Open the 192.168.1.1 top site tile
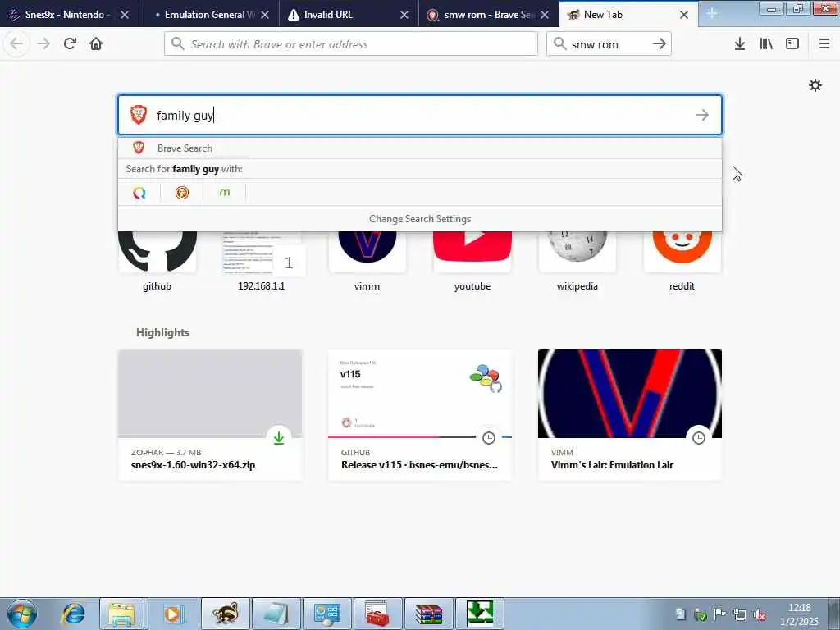This screenshot has height=630, width=840. point(262,261)
